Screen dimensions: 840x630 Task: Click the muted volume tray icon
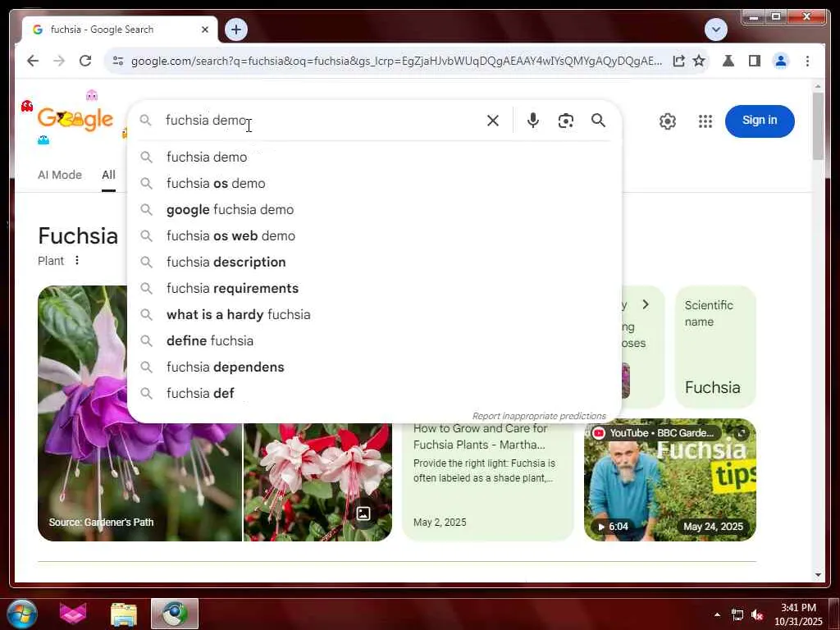point(757,615)
